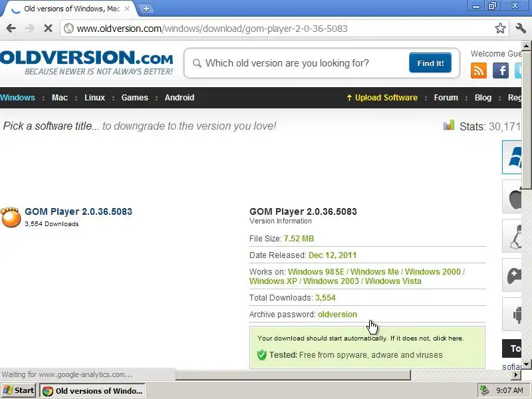
Task: Click the GOM Player orange paw icon
Action: point(11,217)
